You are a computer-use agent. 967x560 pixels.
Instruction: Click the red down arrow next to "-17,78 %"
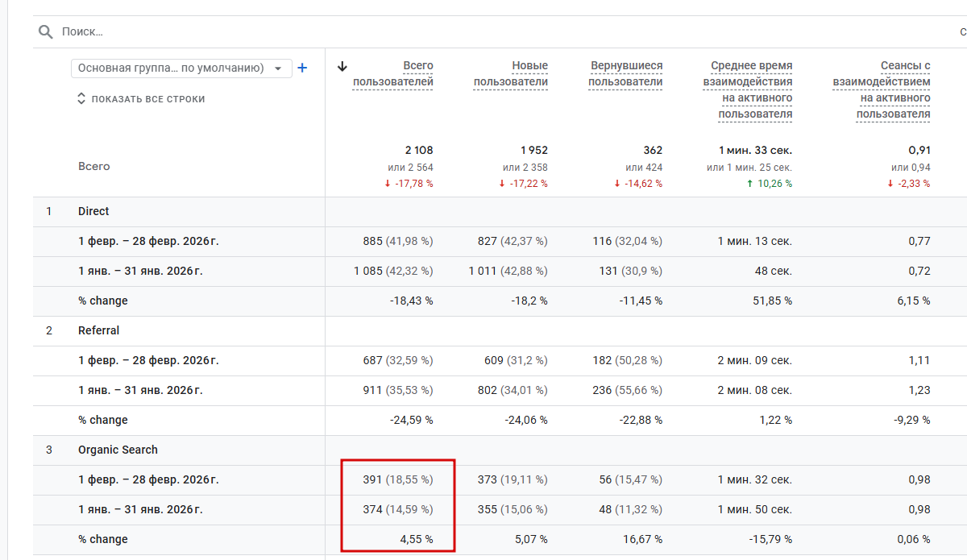pyautogui.click(x=388, y=184)
